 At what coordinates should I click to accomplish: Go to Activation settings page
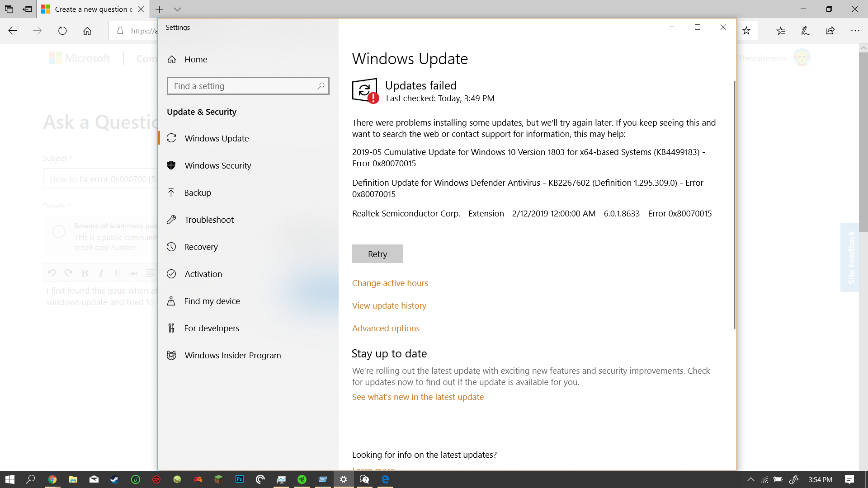203,274
